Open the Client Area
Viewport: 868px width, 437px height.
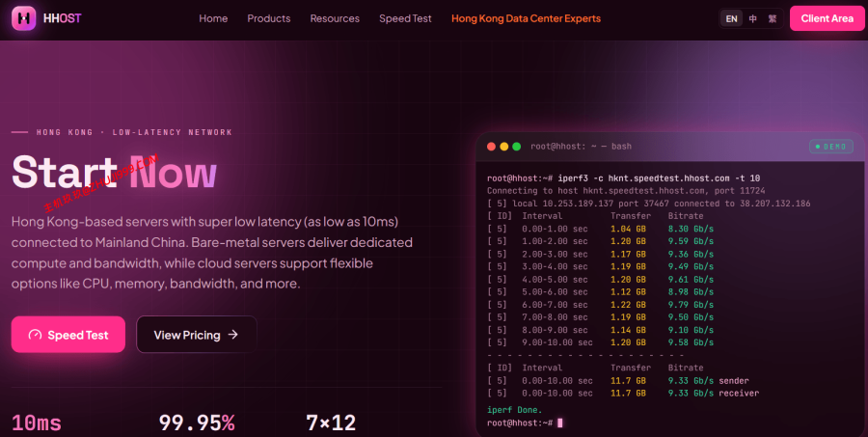pyautogui.click(x=827, y=18)
